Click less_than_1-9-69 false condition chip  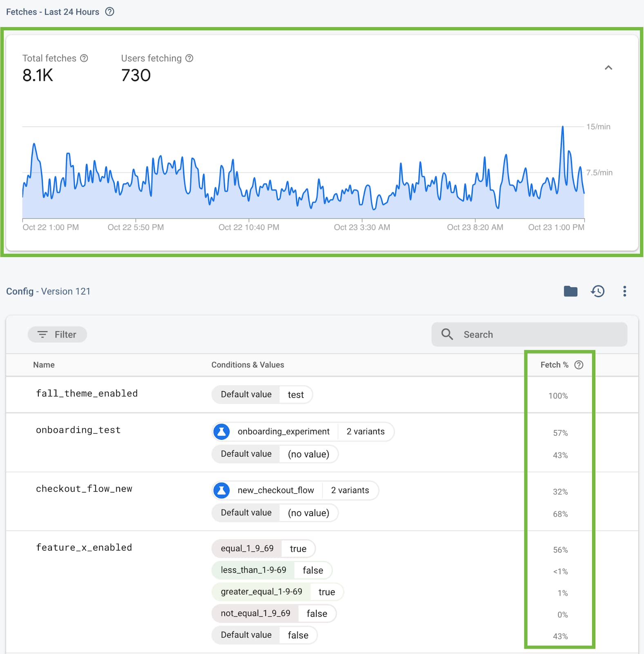(x=272, y=570)
